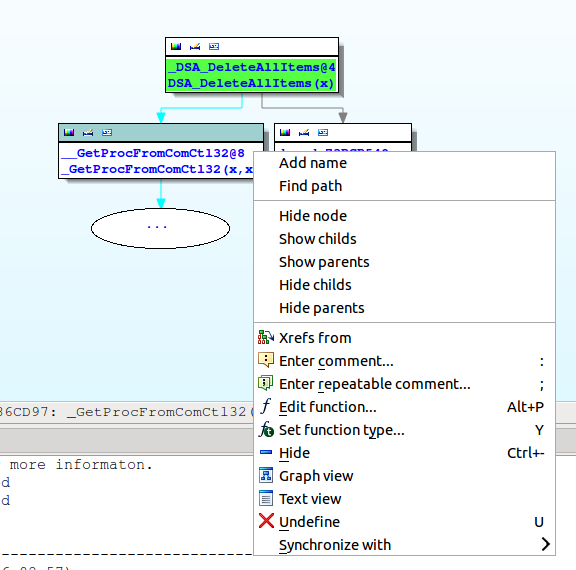576x570 pixels.
Task: Select Hide node menu entry
Action: [404, 216]
